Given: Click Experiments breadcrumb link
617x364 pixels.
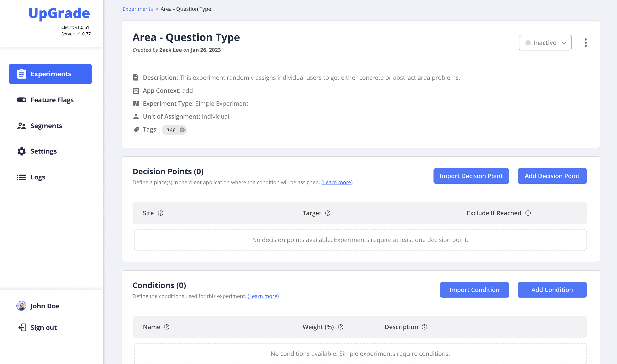Looking at the screenshot, I should pyautogui.click(x=138, y=9).
